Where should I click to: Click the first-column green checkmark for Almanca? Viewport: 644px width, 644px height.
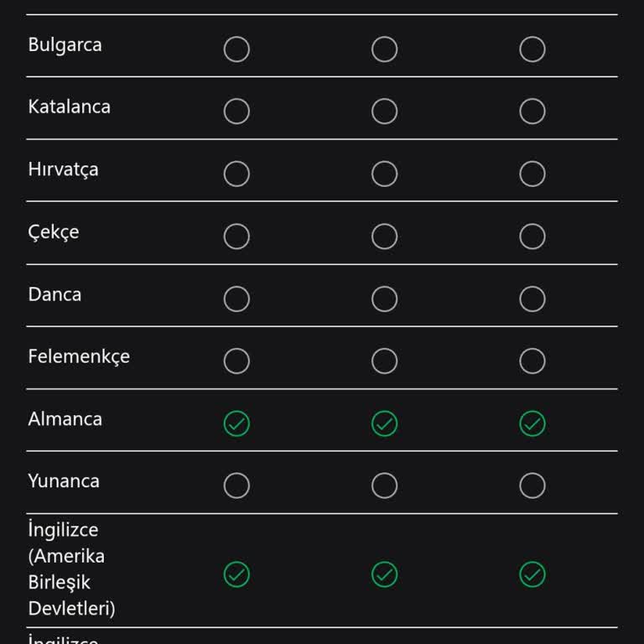click(236, 423)
